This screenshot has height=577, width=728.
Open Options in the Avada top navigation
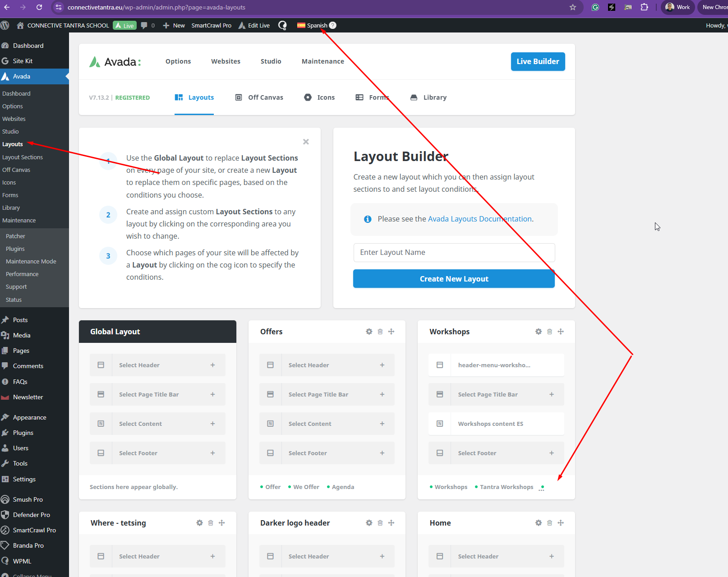pos(178,61)
